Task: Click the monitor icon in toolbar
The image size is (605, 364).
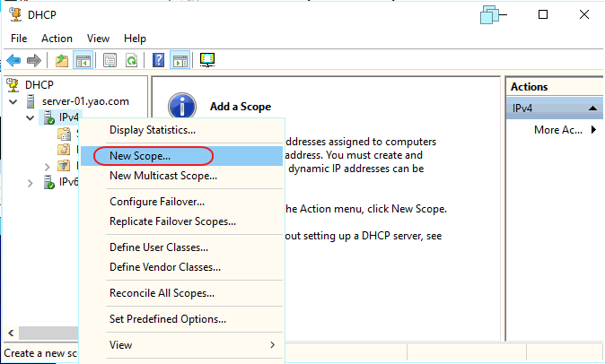Action: [207, 61]
